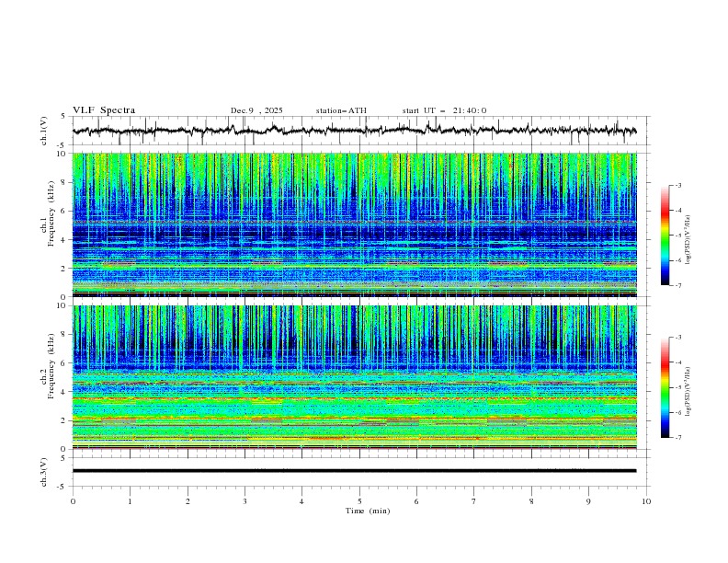728x563 pixels.
Task: Click the "-5" tick on the ch.3(V) axis
Action: [x=63, y=487]
